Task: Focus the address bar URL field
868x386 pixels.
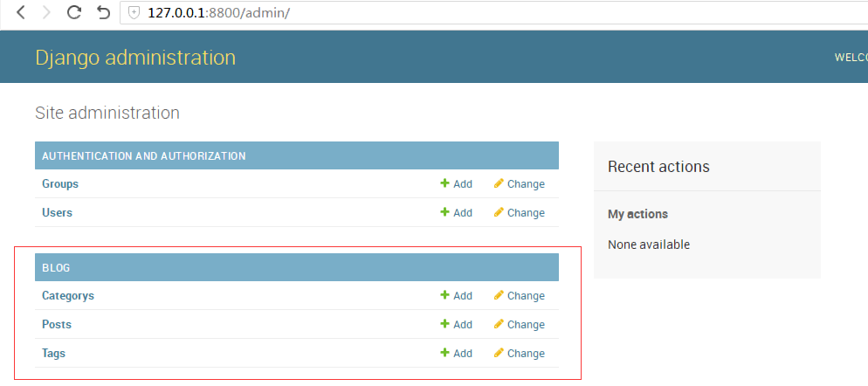Action: (493, 13)
